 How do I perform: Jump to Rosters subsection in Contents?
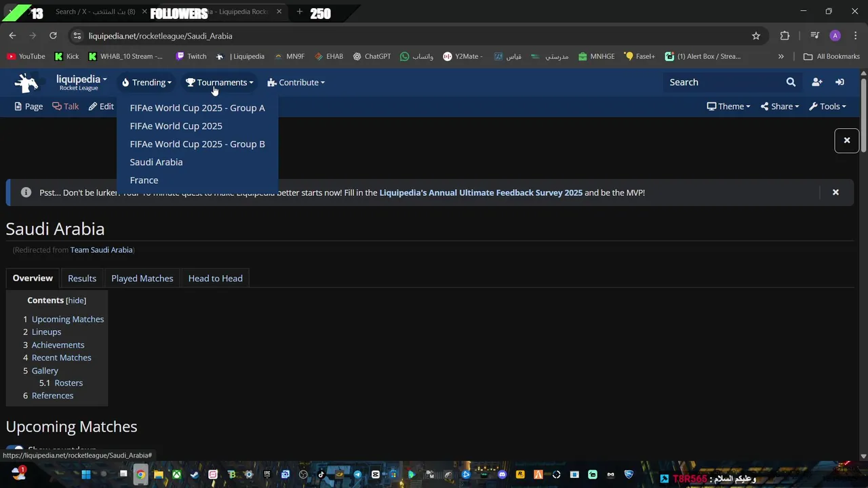click(x=68, y=383)
